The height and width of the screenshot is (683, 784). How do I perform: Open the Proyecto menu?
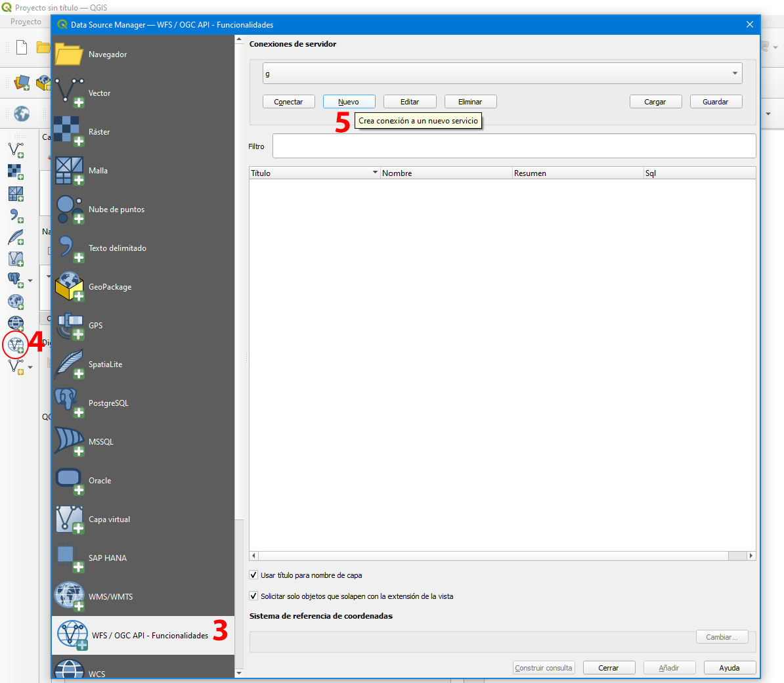[x=26, y=22]
